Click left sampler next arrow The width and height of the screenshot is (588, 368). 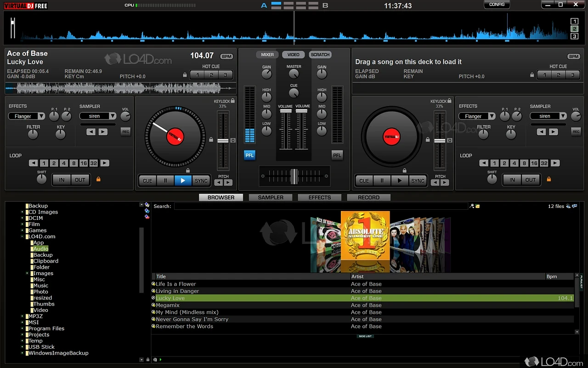coord(103,132)
